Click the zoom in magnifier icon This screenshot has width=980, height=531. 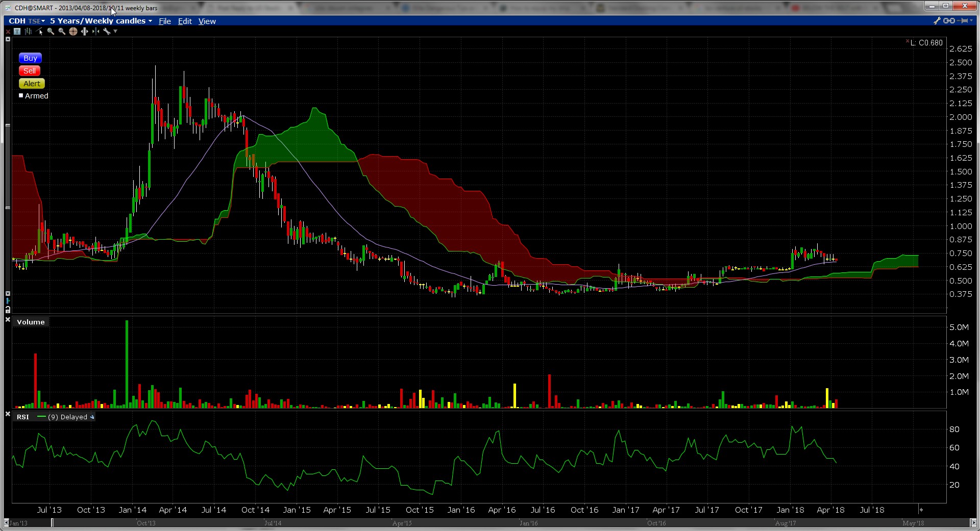click(51, 32)
